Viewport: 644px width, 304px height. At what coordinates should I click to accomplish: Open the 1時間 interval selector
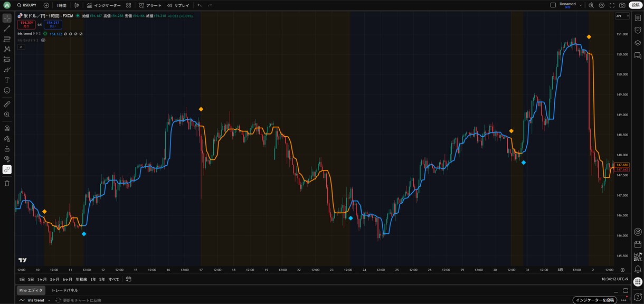point(62,5)
